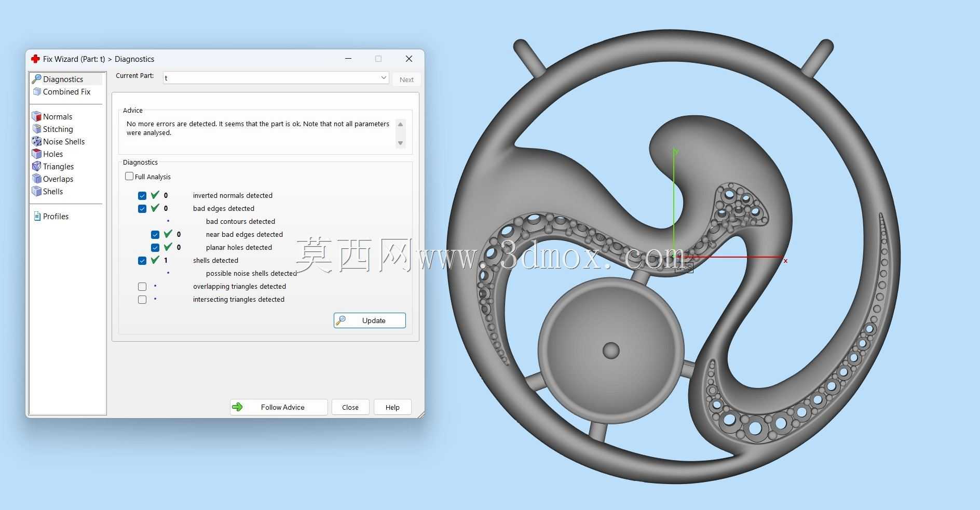Open the Combined Fix page
980x510 pixels.
tap(66, 91)
